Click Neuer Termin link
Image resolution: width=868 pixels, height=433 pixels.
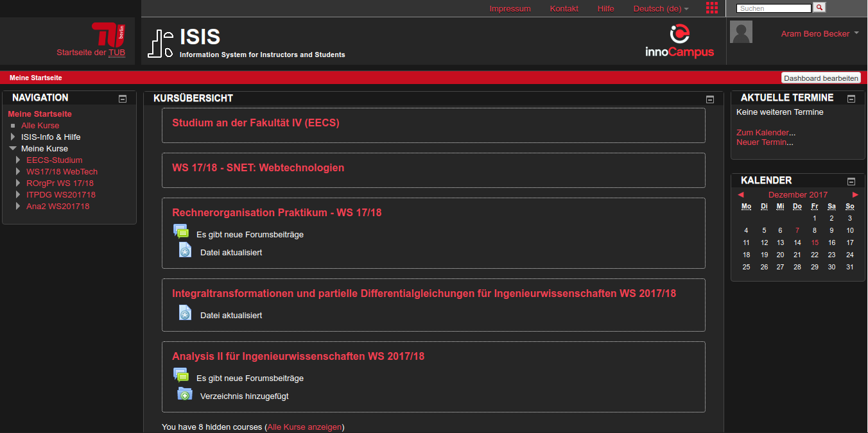coord(761,142)
